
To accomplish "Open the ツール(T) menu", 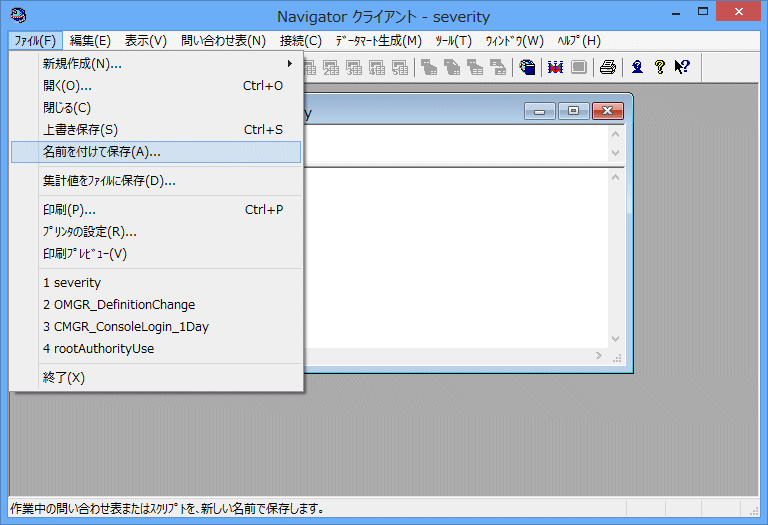I will point(454,41).
